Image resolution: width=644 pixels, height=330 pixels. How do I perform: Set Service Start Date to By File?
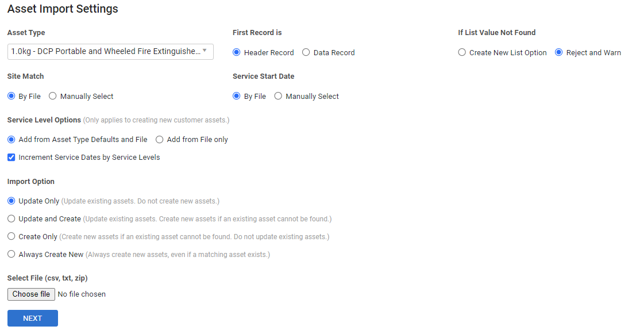tap(237, 96)
